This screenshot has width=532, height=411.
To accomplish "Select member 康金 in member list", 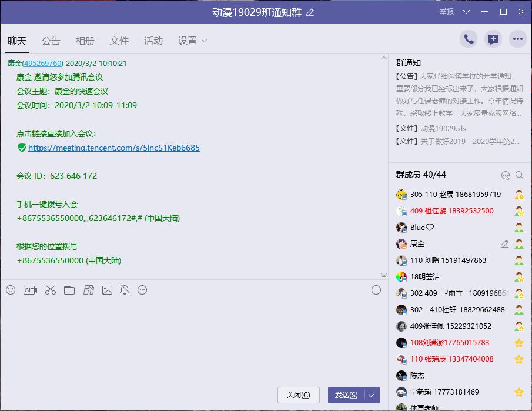I will pyautogui.click(x=417, y=244).
